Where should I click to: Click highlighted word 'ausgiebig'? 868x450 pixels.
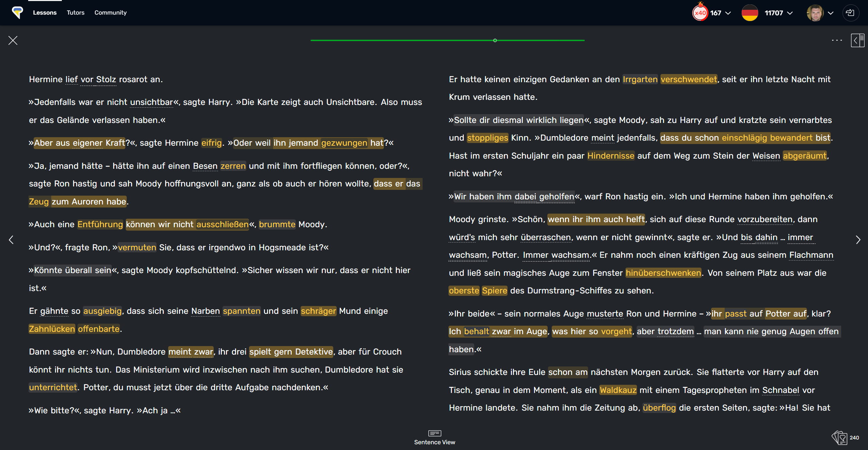(102, 311)
